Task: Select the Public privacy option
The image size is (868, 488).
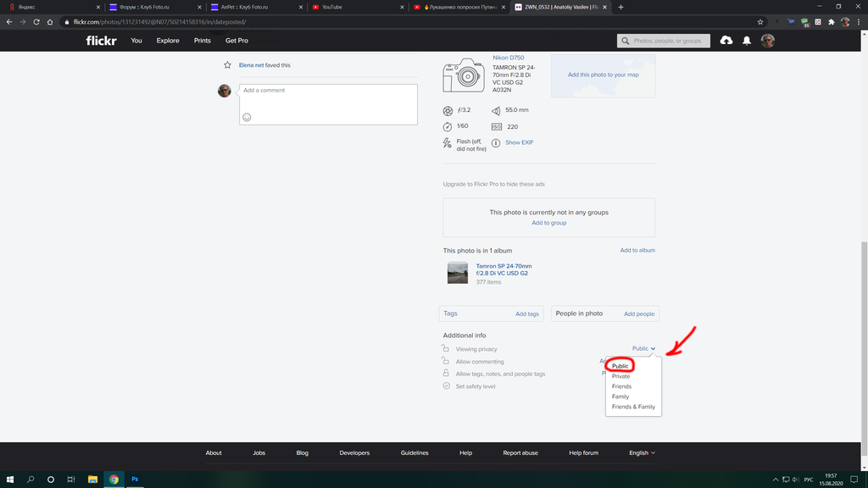Action: [x=620, y=366]
